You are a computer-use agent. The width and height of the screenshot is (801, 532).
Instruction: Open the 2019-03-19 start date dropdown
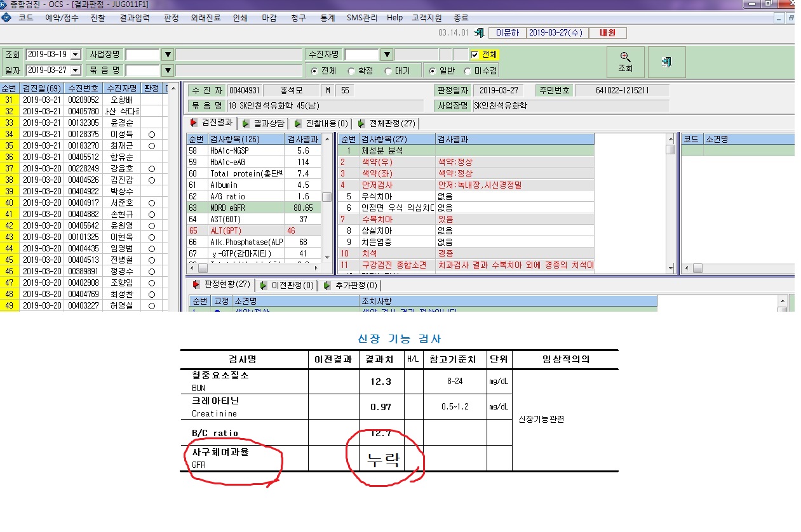pyautogui.click(x=76, y=55)
